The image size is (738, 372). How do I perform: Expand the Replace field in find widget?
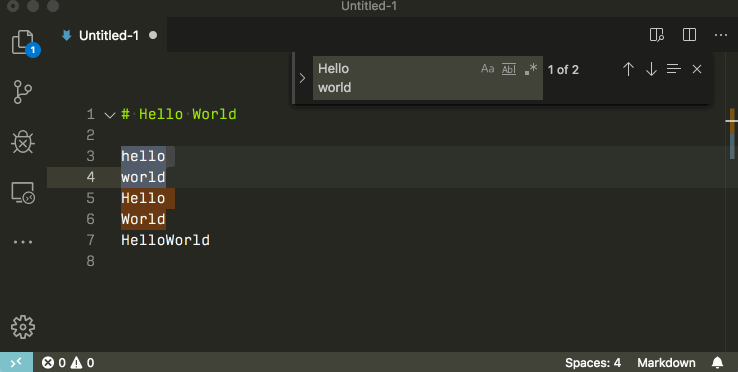[302, 78]
